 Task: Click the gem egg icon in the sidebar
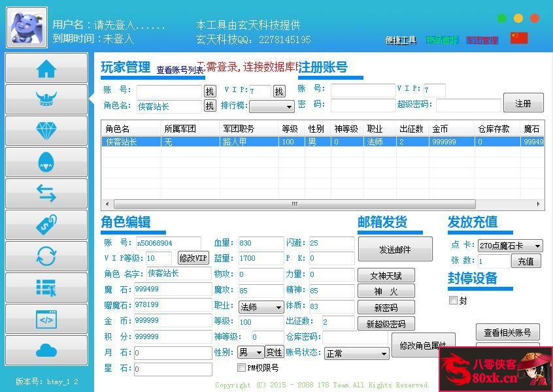click(x=45, y=161)
